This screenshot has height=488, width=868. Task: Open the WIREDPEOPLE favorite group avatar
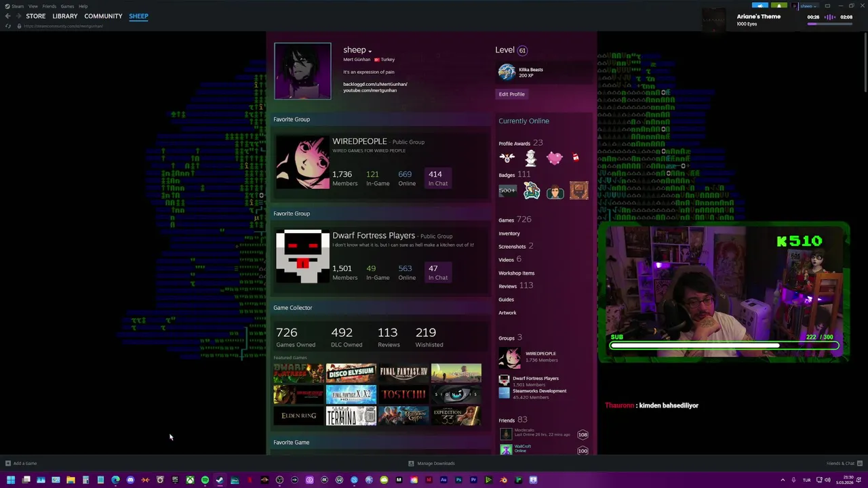302,163
